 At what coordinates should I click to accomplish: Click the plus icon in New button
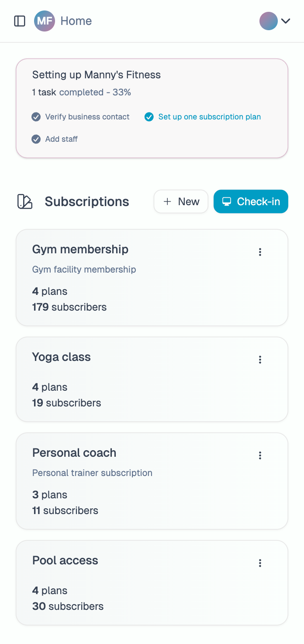coord(167,201)
